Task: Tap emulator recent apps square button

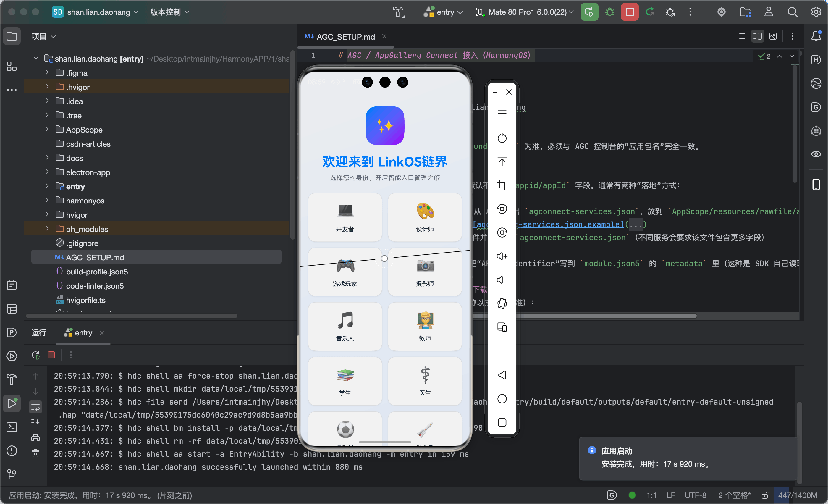Action: (x=502, y=422)
